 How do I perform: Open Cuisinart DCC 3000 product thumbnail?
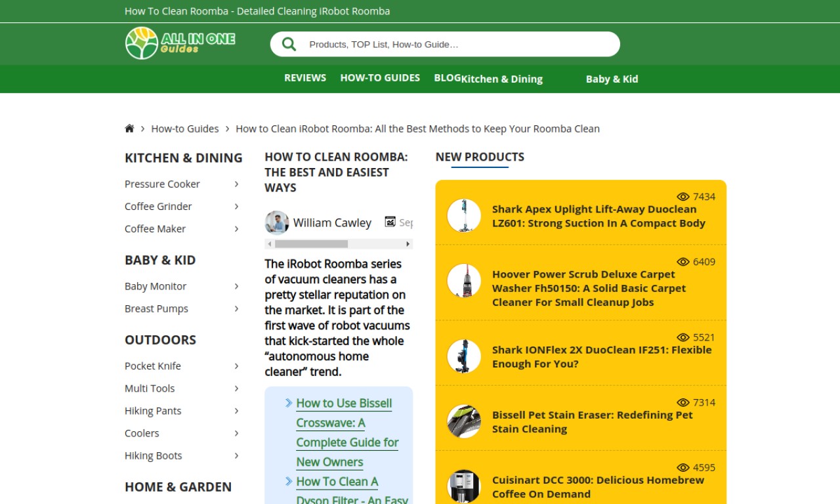click(464, 486)
